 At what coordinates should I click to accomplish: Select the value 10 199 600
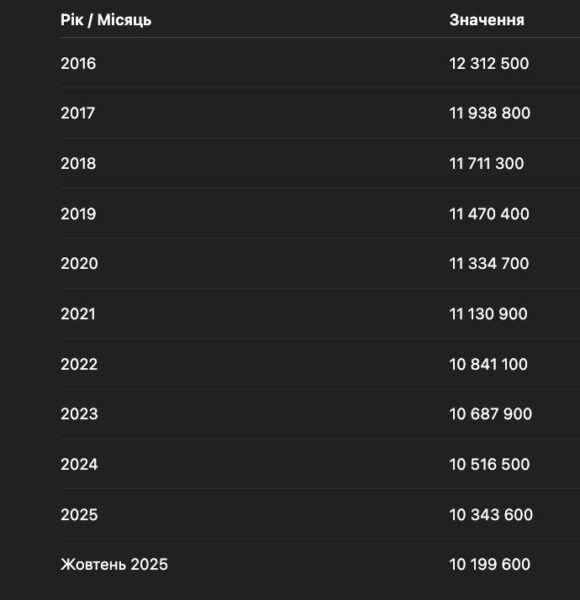[490, 564]
